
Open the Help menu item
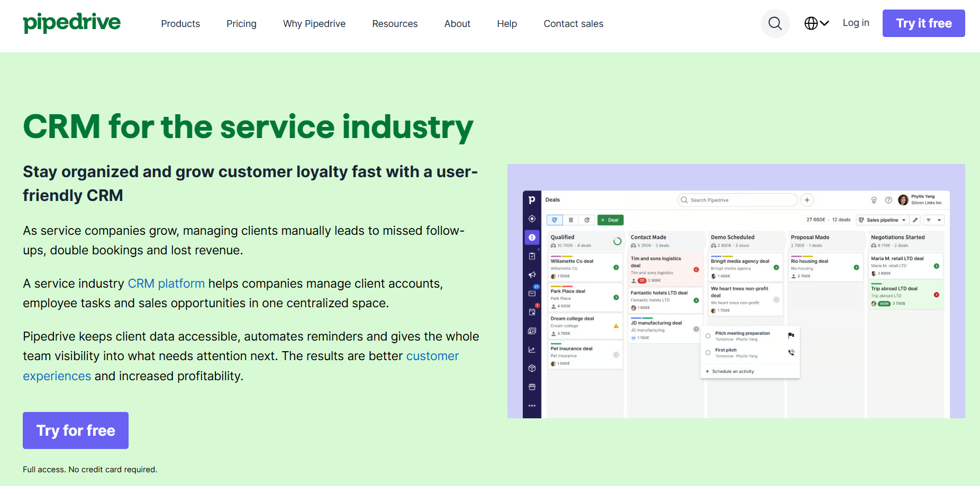(507, 24)
